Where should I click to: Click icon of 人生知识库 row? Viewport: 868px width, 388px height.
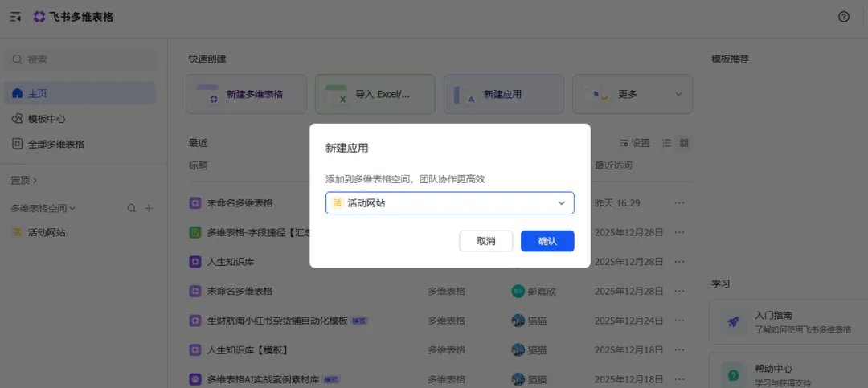click(x=194, y=261)
